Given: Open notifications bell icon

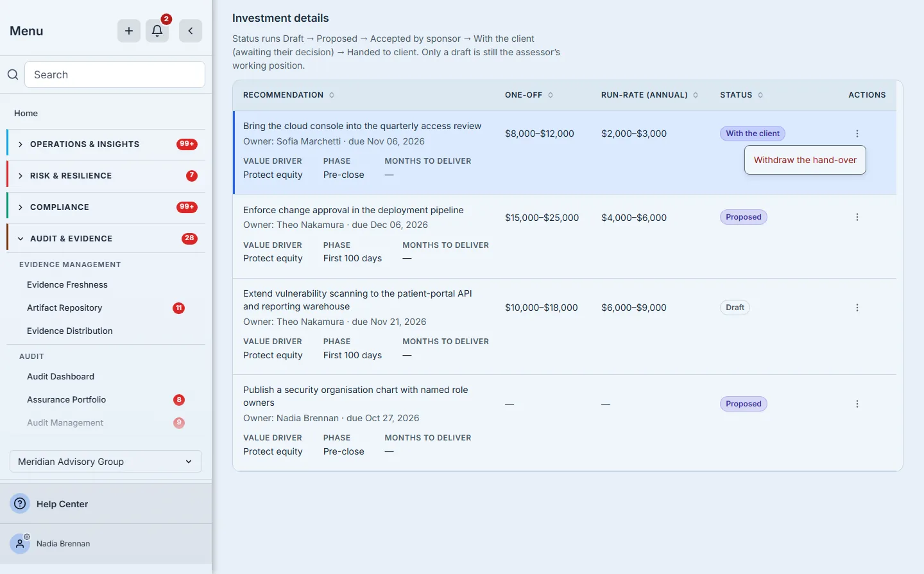Looking at the screenshot, I should (x=157, y=31).
